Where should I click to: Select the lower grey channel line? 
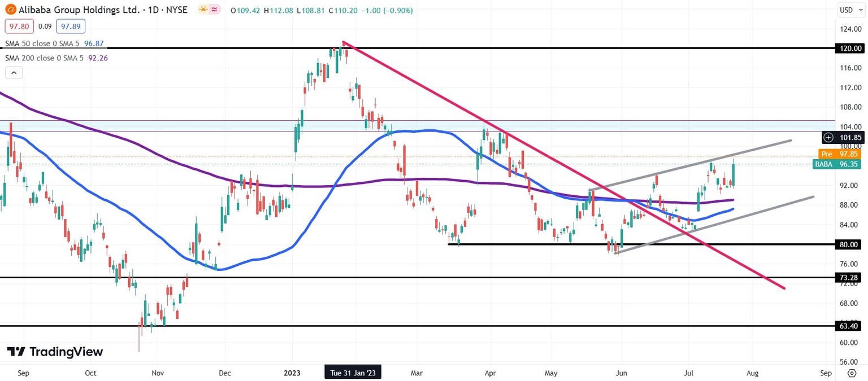click(714, 225)
